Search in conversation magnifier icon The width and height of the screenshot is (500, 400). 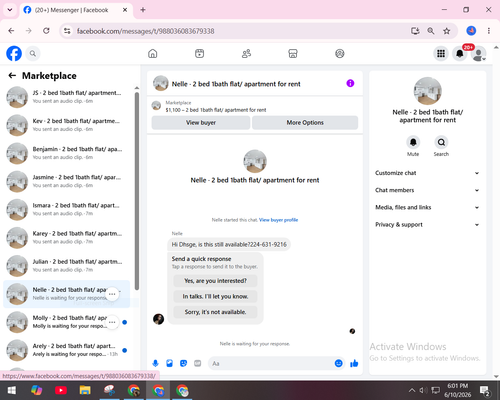coord(441,142)
